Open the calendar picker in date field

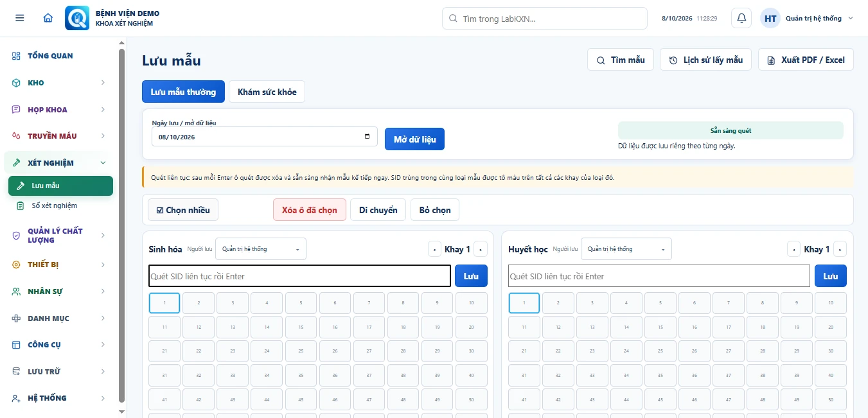(x=367, y=137)
